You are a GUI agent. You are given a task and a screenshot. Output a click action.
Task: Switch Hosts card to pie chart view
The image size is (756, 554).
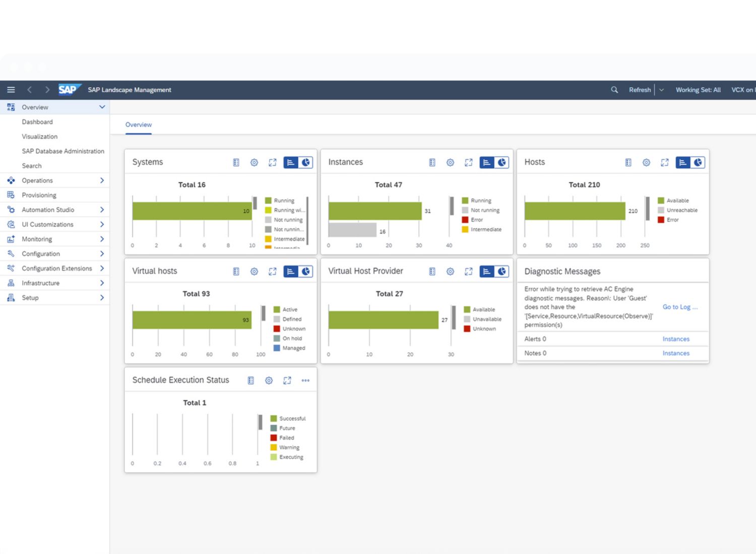698,162
